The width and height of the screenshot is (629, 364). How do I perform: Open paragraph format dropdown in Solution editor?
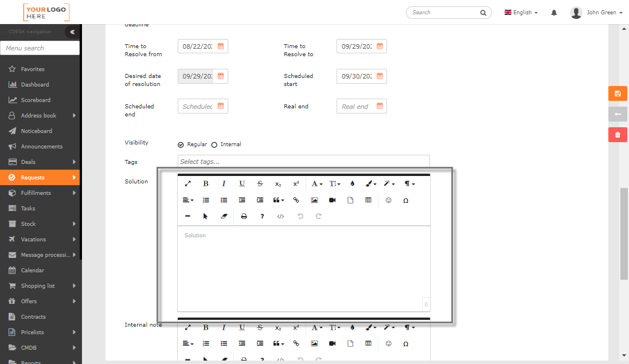tap(409, 183)
